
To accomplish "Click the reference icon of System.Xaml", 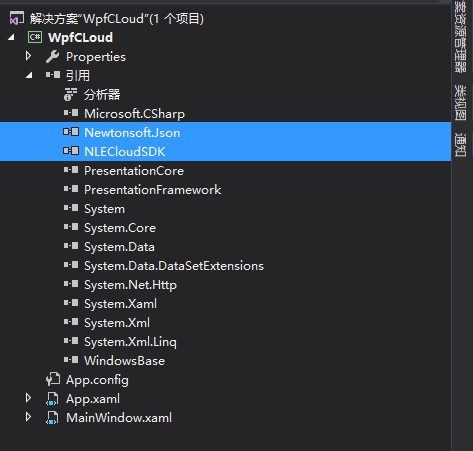I will coord(71,303).
